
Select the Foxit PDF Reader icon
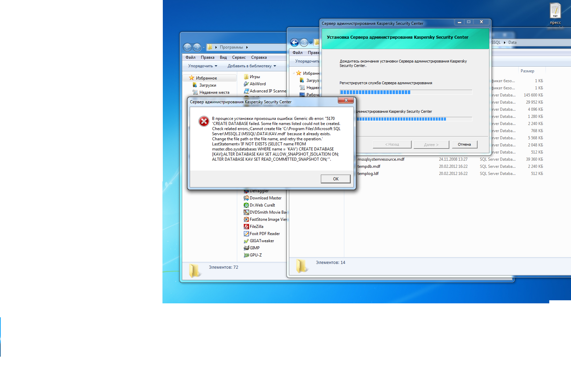coord(246,234)
